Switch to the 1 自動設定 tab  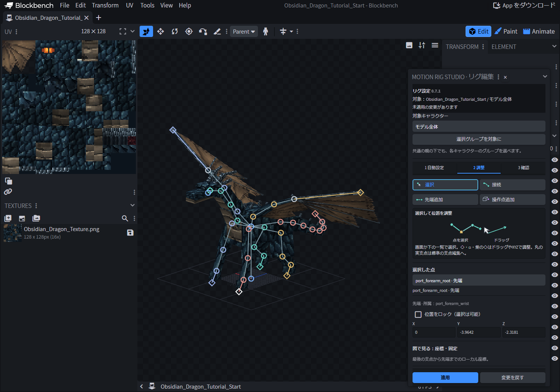click(435, 168)
